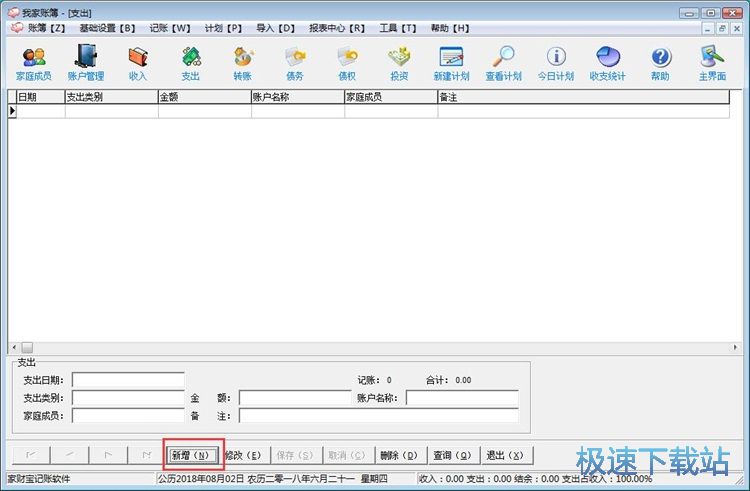Open the 债务 debt toolbar icon
This screenshot has width=750, height=491.
point(295,64)
